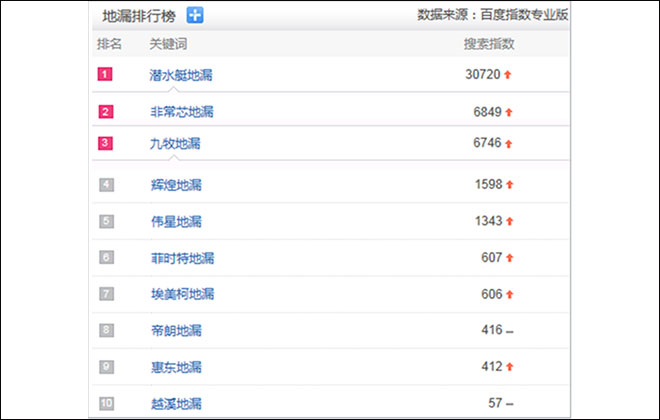Click the red rank 2 badge

(x=106, y=112)
